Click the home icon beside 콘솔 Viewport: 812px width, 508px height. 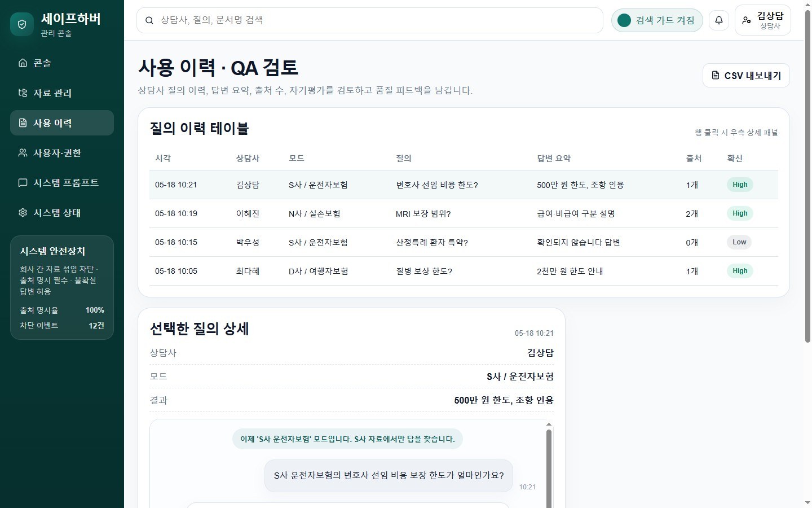[23, 63]
